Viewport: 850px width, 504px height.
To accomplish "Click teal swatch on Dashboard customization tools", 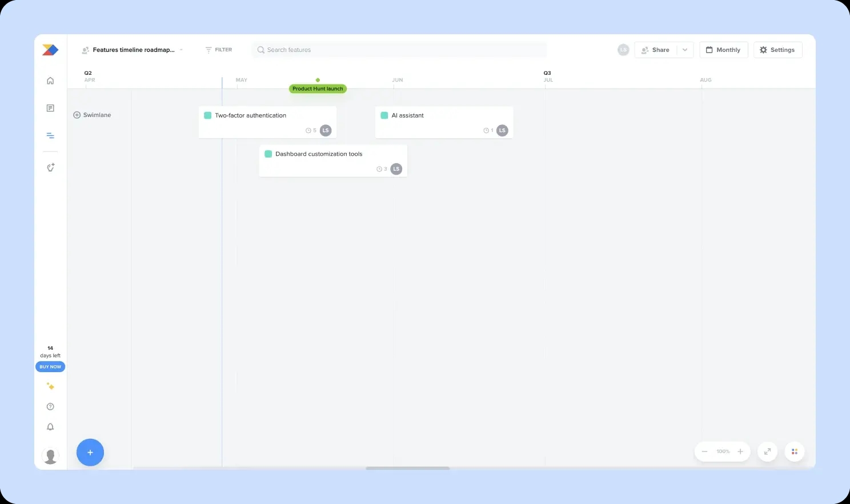I will tap(268, 154).
